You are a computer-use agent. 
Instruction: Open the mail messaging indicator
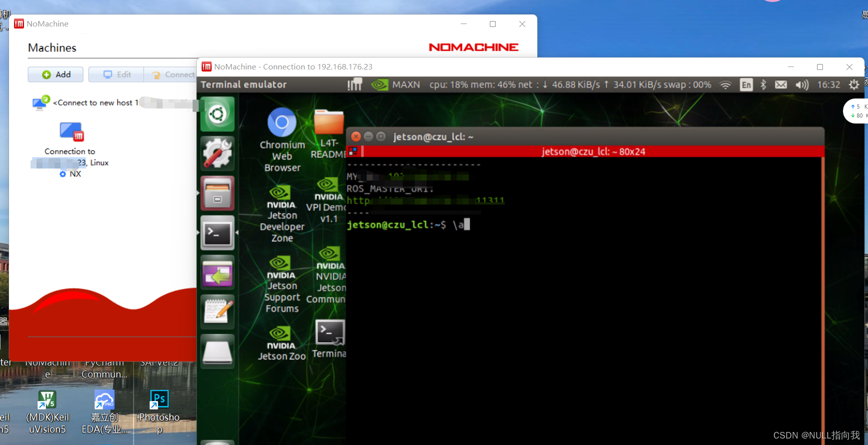781,85
